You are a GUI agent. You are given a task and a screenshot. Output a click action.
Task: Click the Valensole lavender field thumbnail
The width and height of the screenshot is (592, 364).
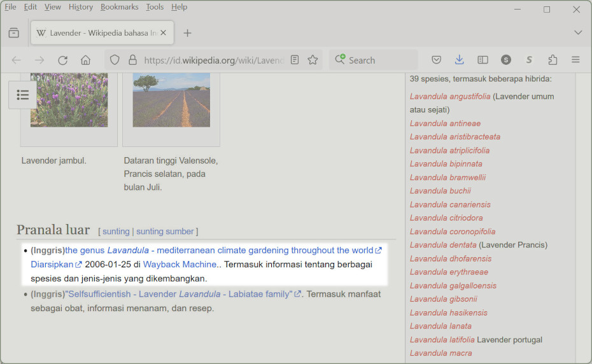(171, 99)
